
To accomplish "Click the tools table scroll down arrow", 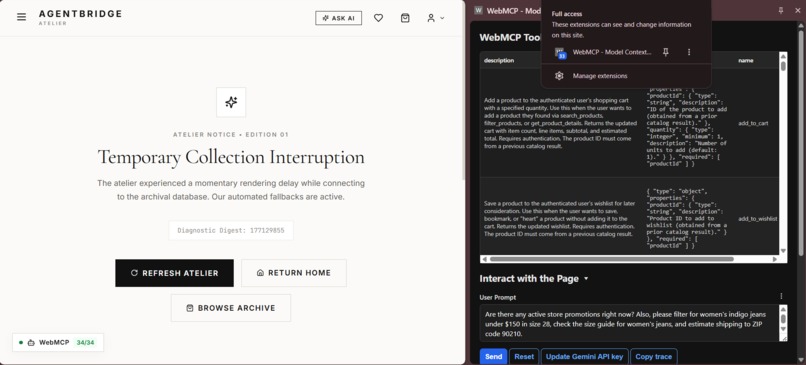I will (x=783, y=251).
